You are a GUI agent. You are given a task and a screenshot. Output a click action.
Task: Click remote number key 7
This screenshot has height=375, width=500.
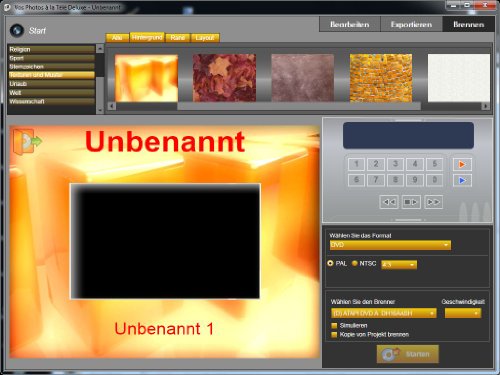376,180
